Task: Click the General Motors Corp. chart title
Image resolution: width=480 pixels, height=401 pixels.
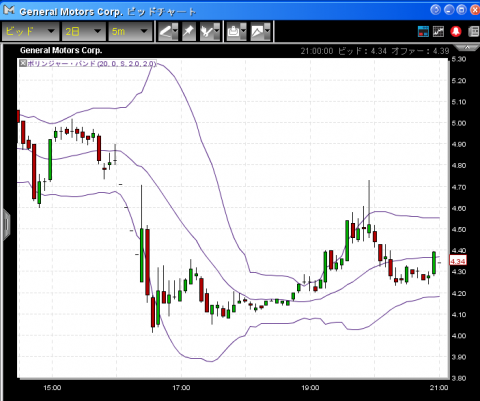Action: 61,50
